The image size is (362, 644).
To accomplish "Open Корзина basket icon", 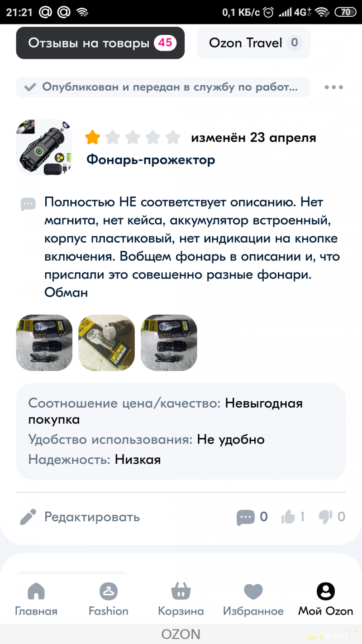I will [x=181, y=591].
